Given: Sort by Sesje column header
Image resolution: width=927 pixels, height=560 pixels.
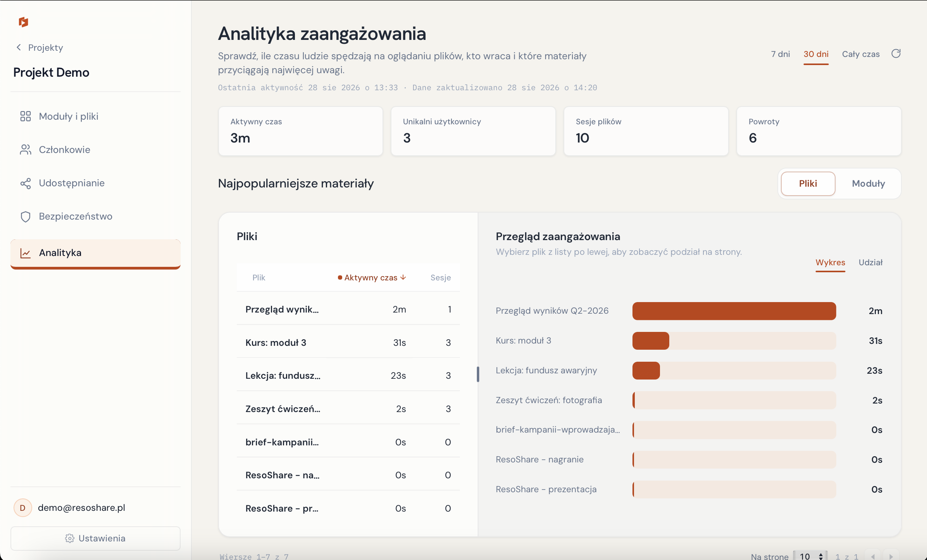Looking at the screenshot, I should [x=441, y=278].
